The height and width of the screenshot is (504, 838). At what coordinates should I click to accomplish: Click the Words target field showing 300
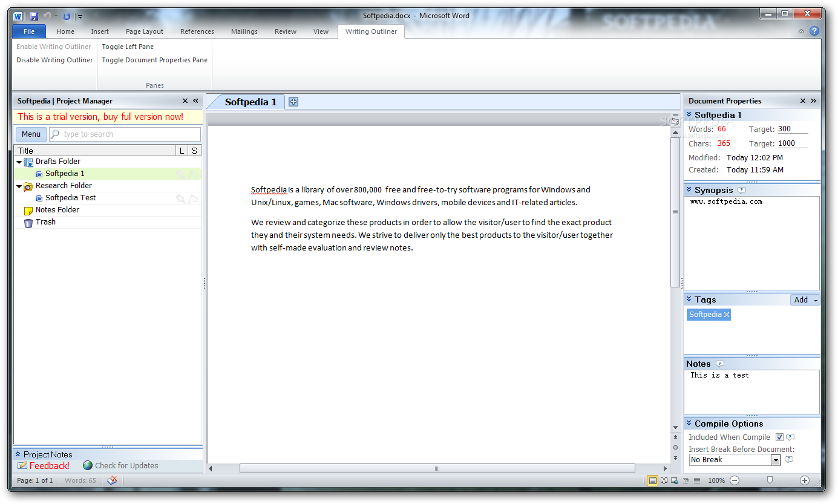(x=793, y=129)
